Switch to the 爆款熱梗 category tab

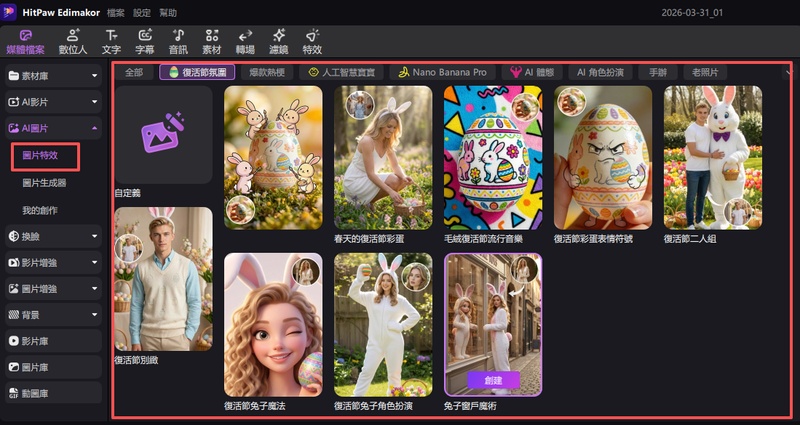click(x=267, y=72)
